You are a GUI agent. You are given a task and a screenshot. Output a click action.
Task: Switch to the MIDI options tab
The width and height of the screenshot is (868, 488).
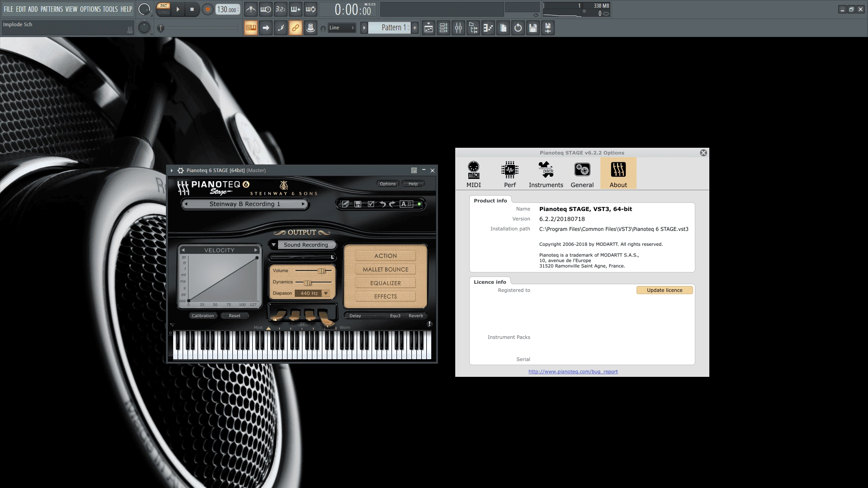pos(473,174)
